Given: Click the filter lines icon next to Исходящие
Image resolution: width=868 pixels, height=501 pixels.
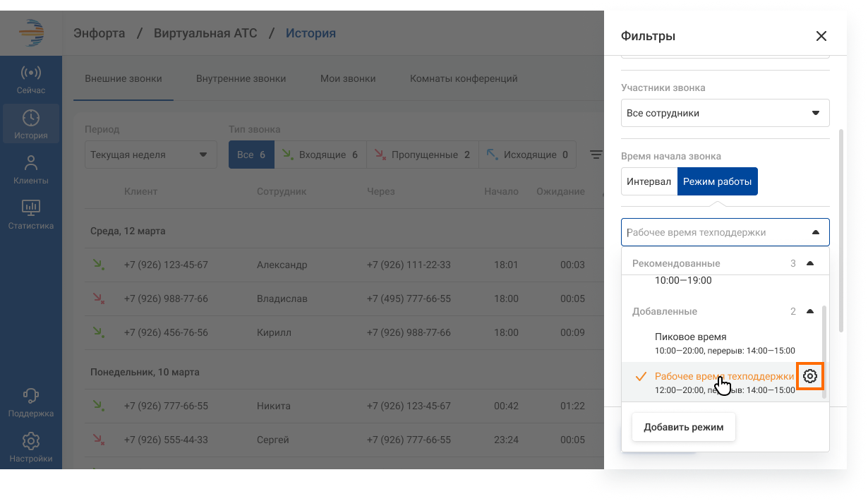Looking at the screenshot, I should (x=596, y=155).
